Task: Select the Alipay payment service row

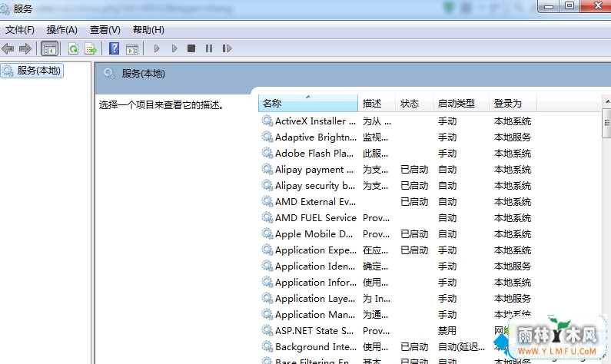Action: (x=397, y=170)
